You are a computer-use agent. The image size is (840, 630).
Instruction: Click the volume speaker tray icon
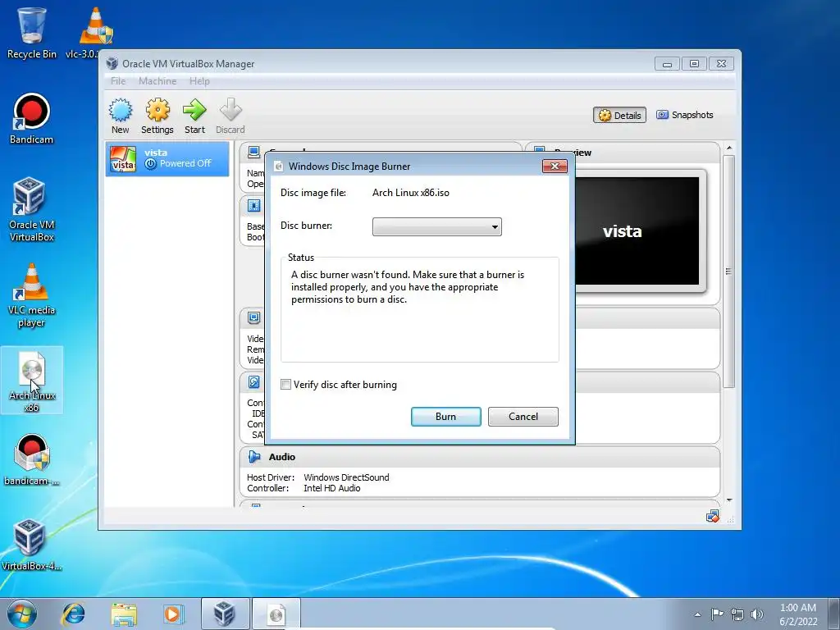[x=757, y=614]
